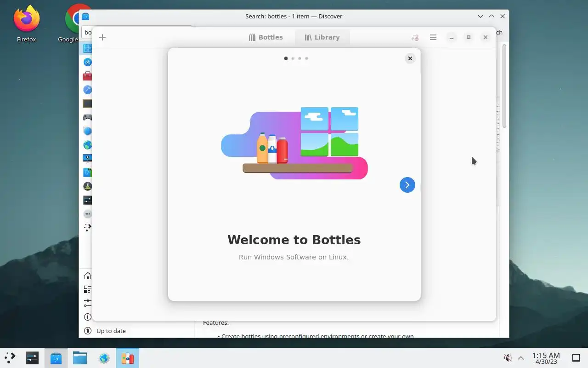Open the Firefox desktop shortcut
The image size is (588, 368).
click(x=26, y=23)
